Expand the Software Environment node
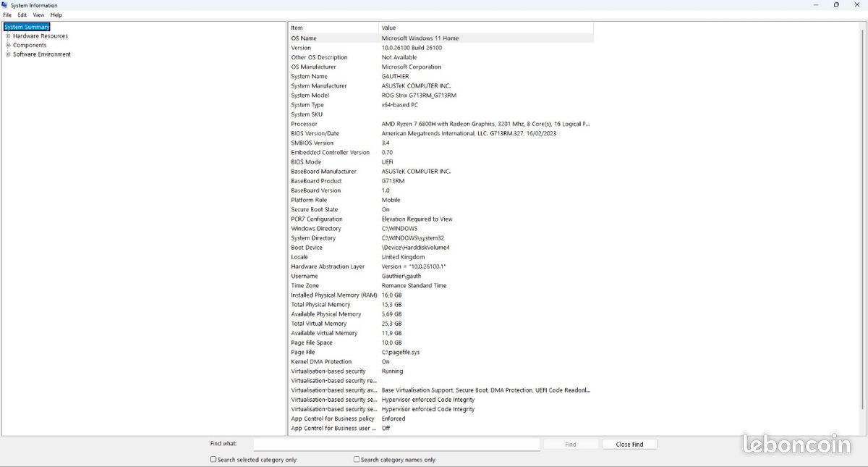Screen dimensions: 868x467 tap(8, 54)
